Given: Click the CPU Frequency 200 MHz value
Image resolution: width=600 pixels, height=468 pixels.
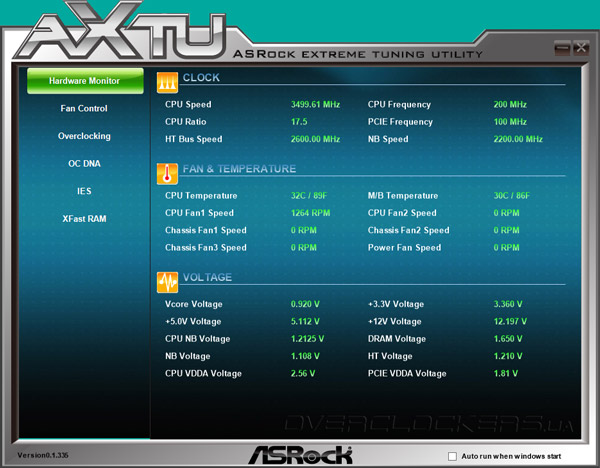Looking at the screenshot, I should tap(510, 104).
